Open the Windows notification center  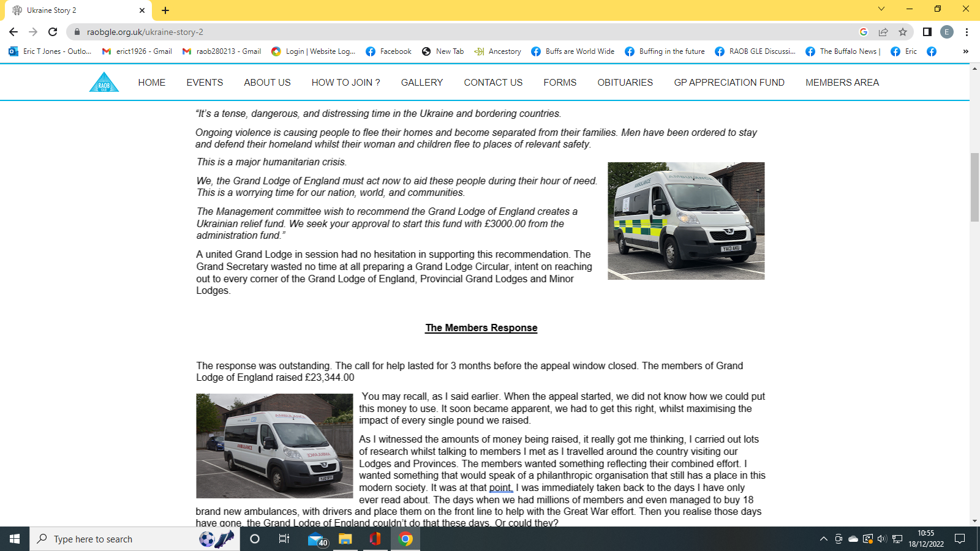point(960,539)
